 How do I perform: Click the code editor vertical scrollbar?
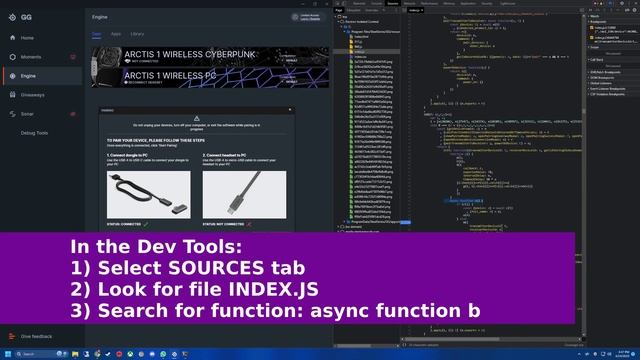click(584, 110)
